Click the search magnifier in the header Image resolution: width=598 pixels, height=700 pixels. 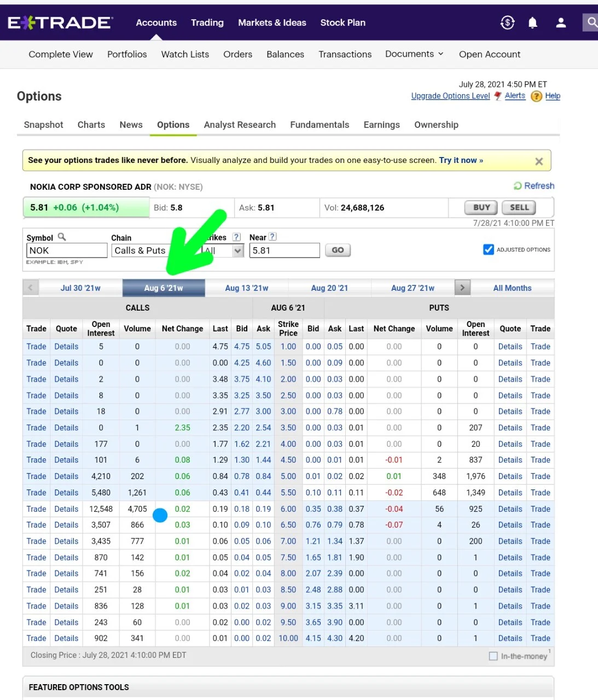tap(591, 22)
